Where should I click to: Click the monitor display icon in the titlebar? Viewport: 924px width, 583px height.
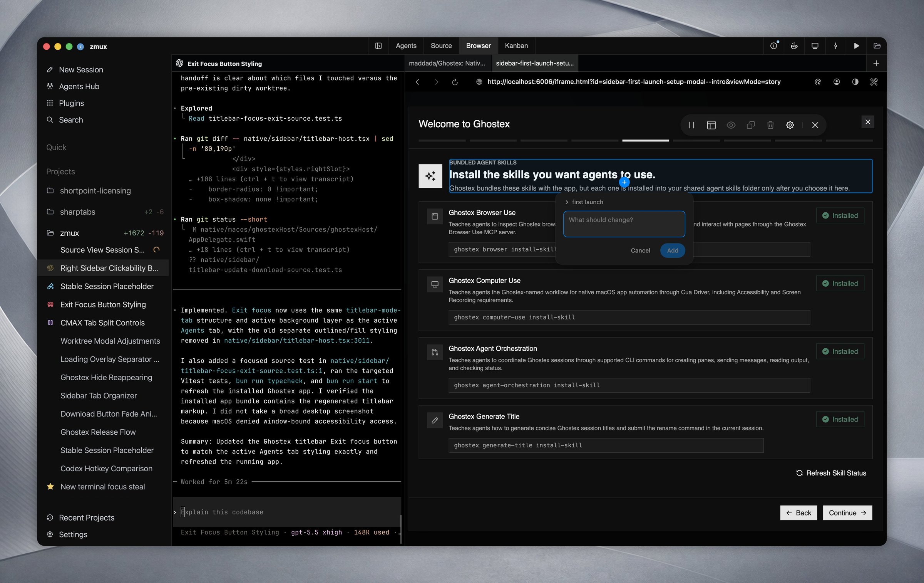point(815,46)
